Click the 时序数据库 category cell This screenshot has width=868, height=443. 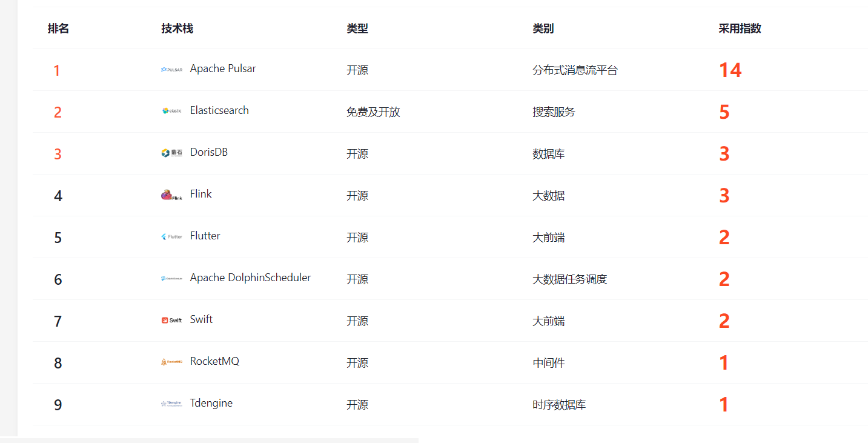pyautogui.click(x=559, y=405)
